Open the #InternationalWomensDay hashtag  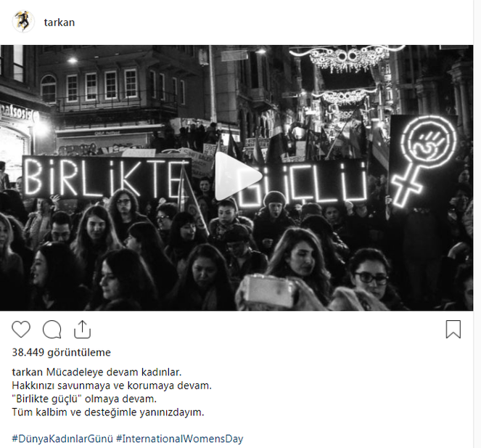point(179,439)
